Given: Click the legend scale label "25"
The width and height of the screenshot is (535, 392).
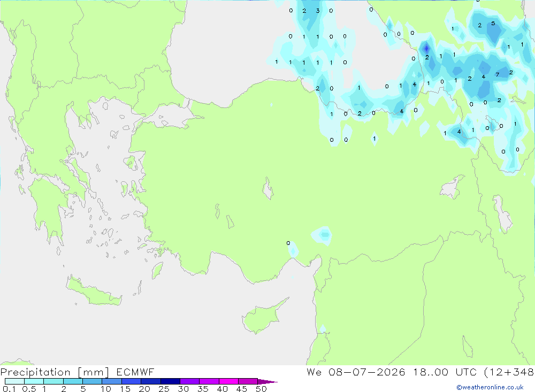Looking at the screenshot, I should click(x=164, y=389).
